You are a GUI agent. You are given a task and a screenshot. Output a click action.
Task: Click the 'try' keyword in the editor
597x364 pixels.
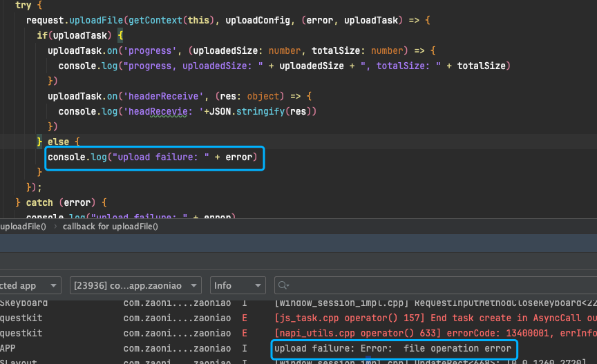tap(23, 5)
